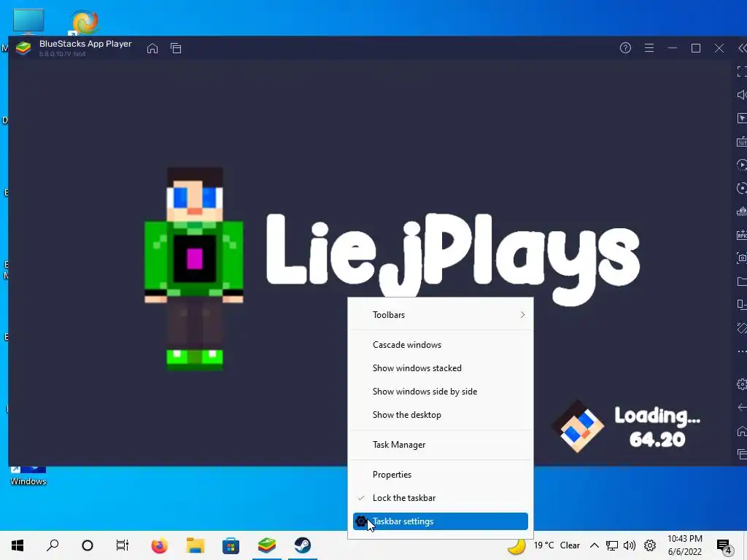747x560 pixels.
Task: Toggle cursor lock in BlueStacks sidebar
Action: coord(742,118)
